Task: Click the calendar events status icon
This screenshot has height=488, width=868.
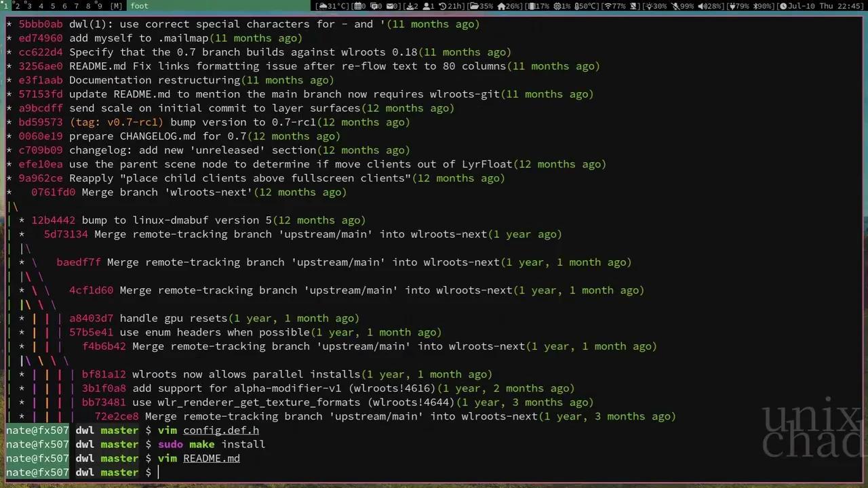Action: (357, 6)
